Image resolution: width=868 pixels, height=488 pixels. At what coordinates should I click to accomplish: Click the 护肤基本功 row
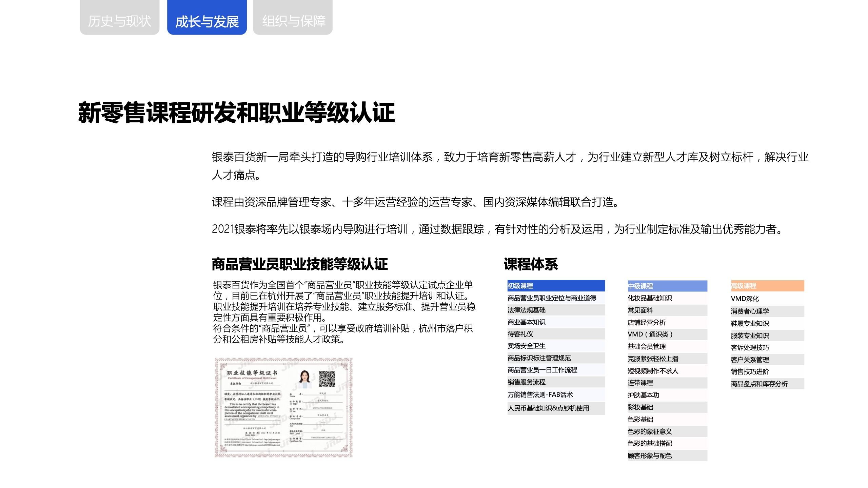pos(667,395)
